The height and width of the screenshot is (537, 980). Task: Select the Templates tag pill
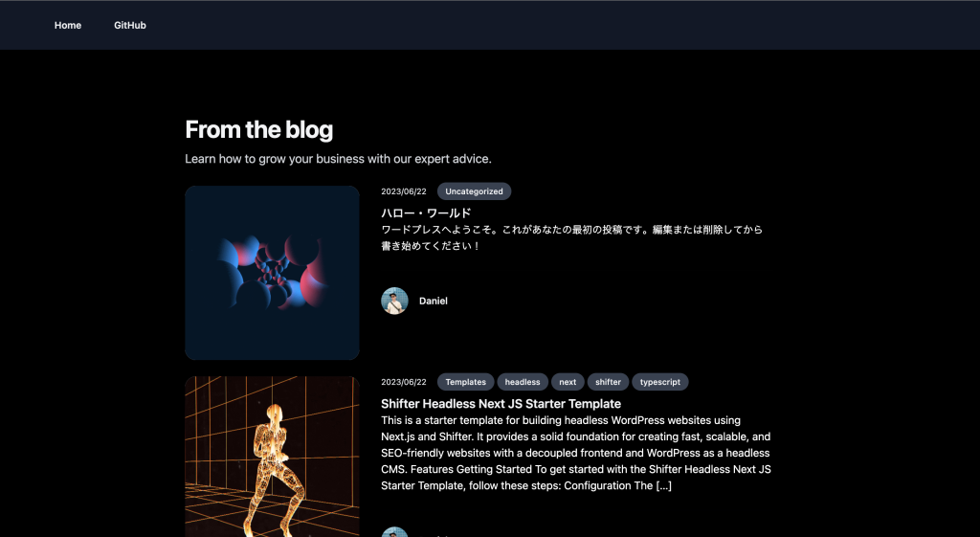(466, 382)
